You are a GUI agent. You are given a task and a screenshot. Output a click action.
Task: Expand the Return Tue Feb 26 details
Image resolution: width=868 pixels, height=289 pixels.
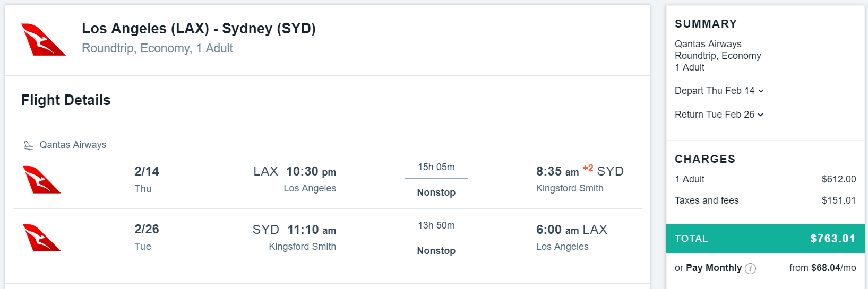[x=719, y=115]
